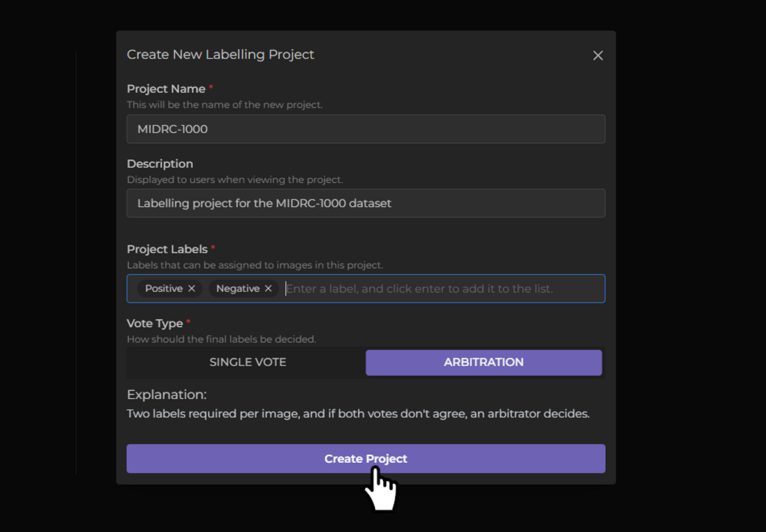The height and width of the screenshot is (532, 766).
Task: Delete the Negative label using its X
Action: [268, 289]
